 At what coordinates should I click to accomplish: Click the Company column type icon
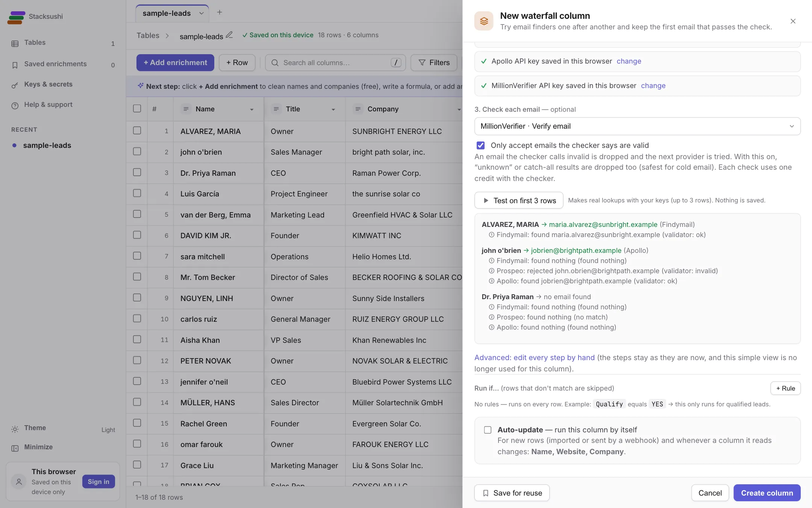tap(358, 109)
